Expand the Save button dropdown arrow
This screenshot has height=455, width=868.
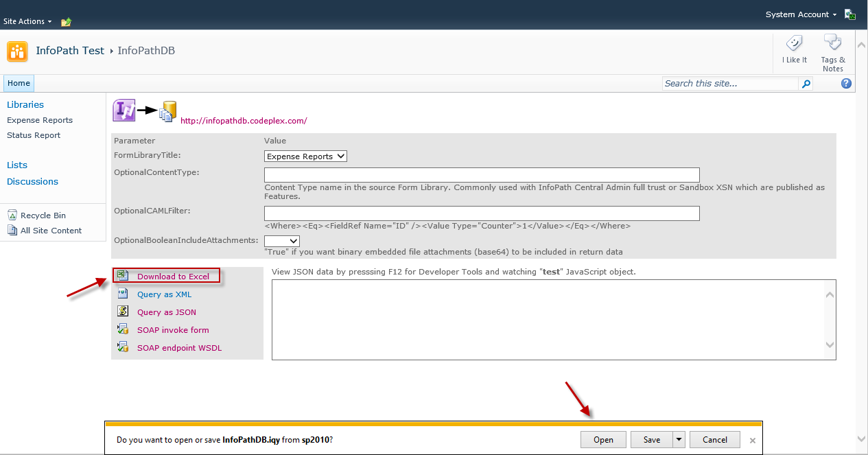(x=679, y=440)
